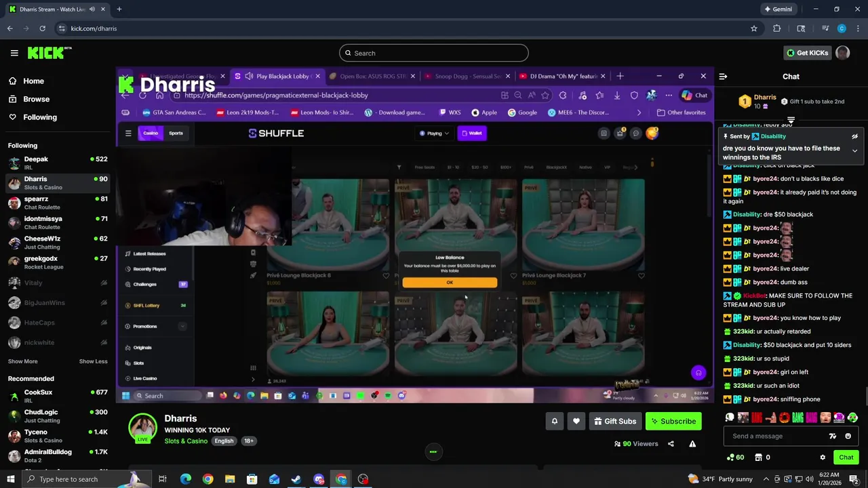The height and width of the screenshot is (488, 868).
Task: Open user profile avatar menu
Action: click(x=843, y=53)
